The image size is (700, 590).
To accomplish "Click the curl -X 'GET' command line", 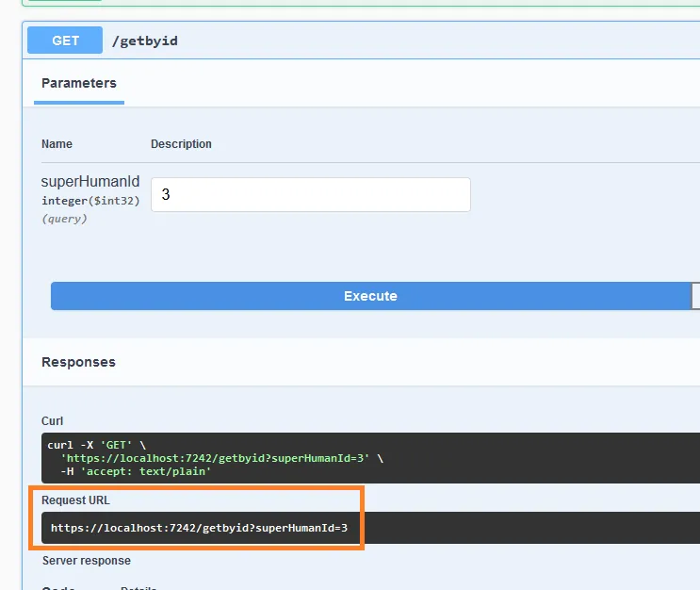I will tap(97, 445).
